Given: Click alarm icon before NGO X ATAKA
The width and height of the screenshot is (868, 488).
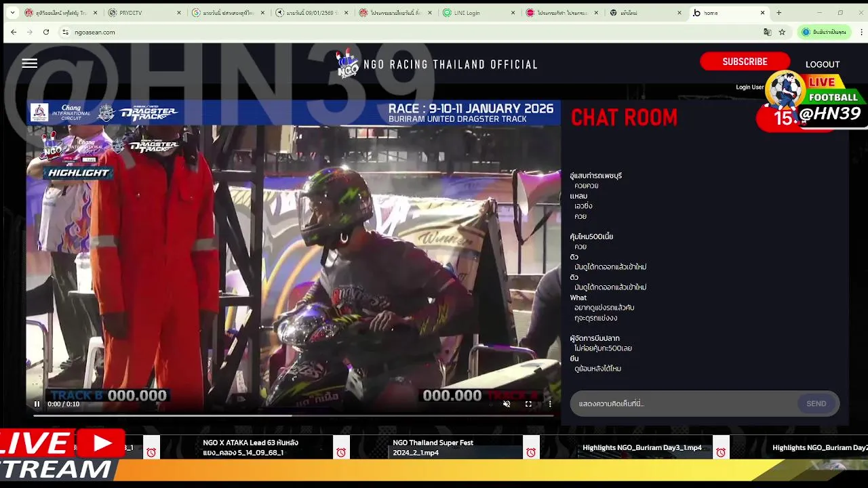Looking at the screenshot, I should coord(151,452).
